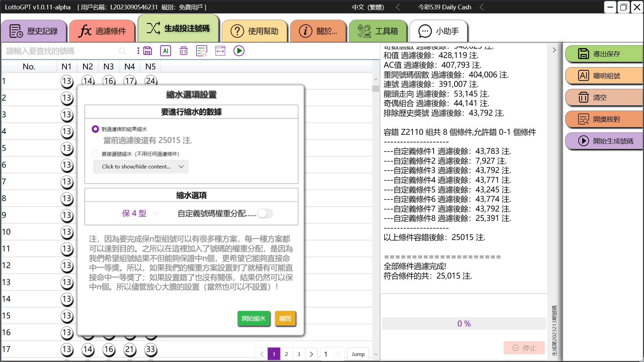Select 直接選號縮水 radio option

click(95, 154)
